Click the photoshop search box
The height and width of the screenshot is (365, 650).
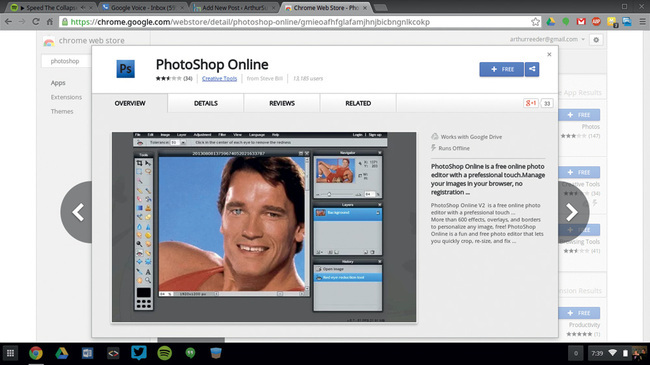point(66,61)
